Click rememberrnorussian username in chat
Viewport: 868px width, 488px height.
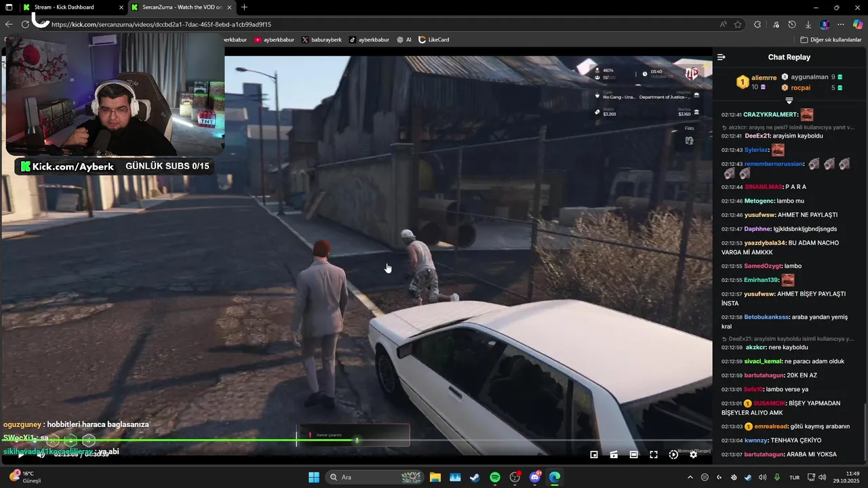pos(774,164)
